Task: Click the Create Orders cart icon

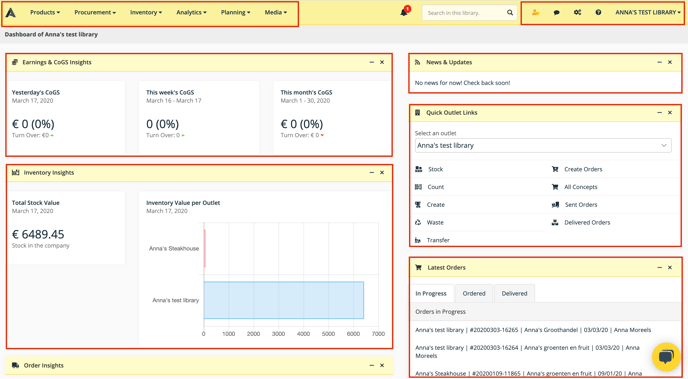Action: click(x=555, y=169)
